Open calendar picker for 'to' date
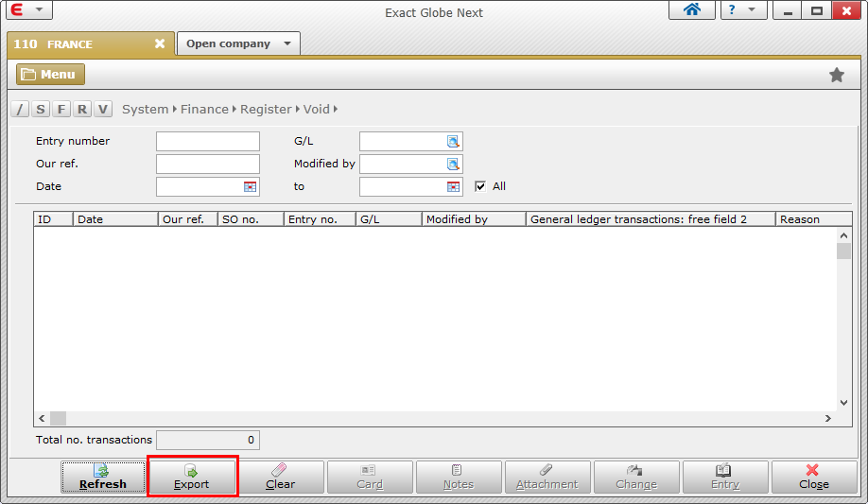This screenshot has width=868, height=504. (x=453, y=186)
